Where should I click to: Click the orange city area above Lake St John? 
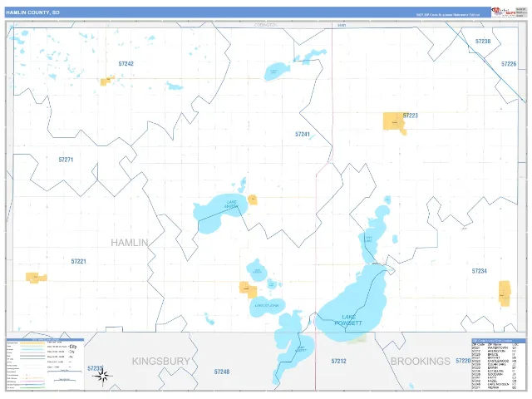tap(248, 290)
